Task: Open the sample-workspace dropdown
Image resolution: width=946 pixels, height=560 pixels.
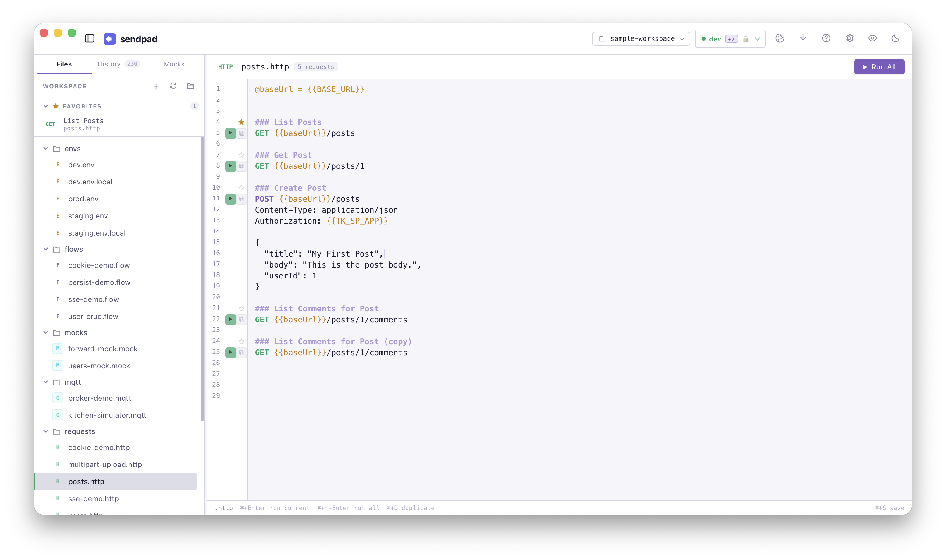Action: pyautogui.click(x=641, y=38)
